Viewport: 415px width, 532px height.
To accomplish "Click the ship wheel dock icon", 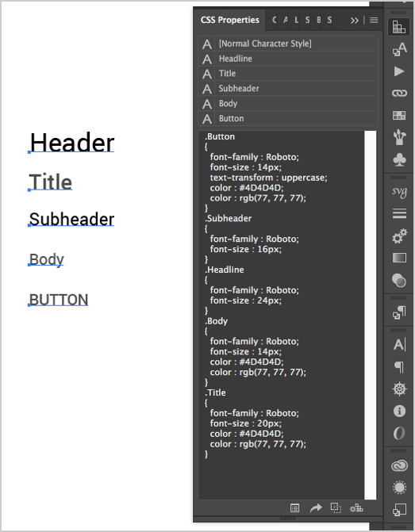I will pos(399,388).
